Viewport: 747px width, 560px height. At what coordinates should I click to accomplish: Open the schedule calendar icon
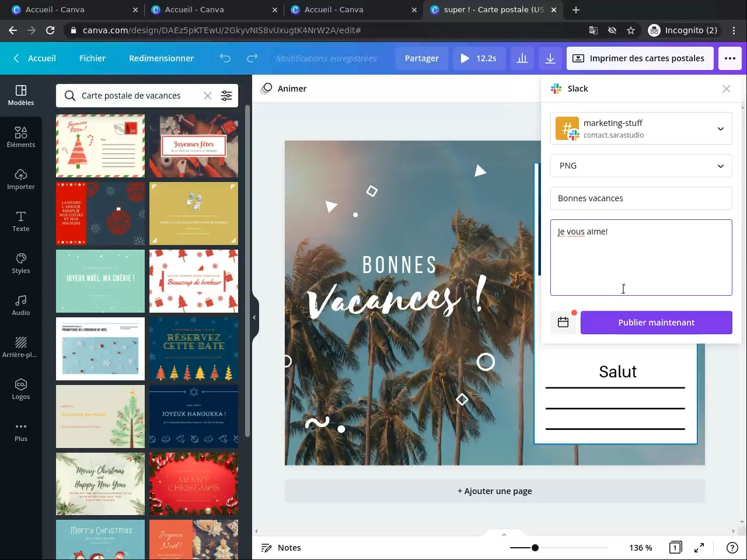pos(563,323)
